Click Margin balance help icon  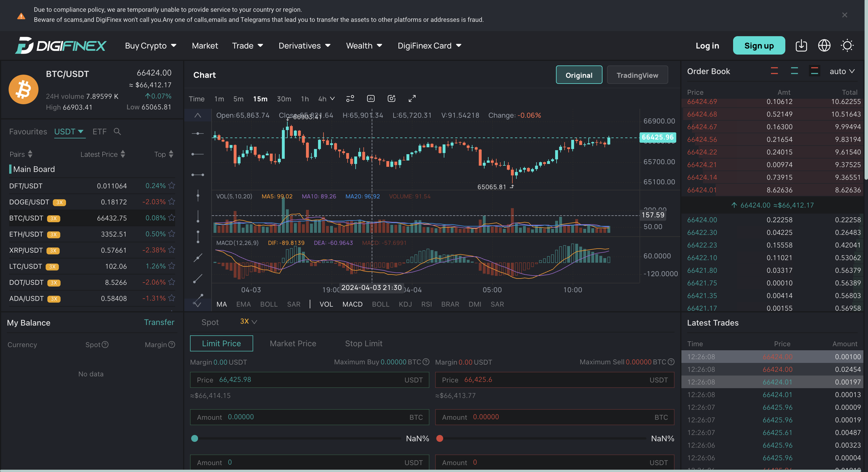click(x=172, y=345)
